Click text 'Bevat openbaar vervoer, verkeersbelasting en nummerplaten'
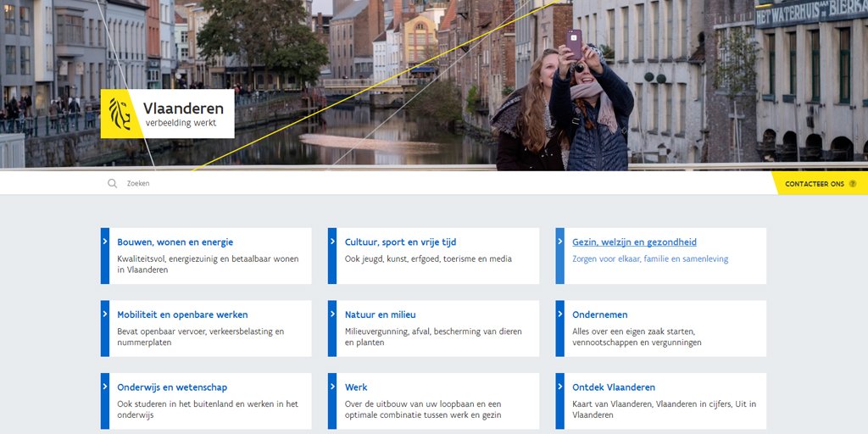 (200, 337)
